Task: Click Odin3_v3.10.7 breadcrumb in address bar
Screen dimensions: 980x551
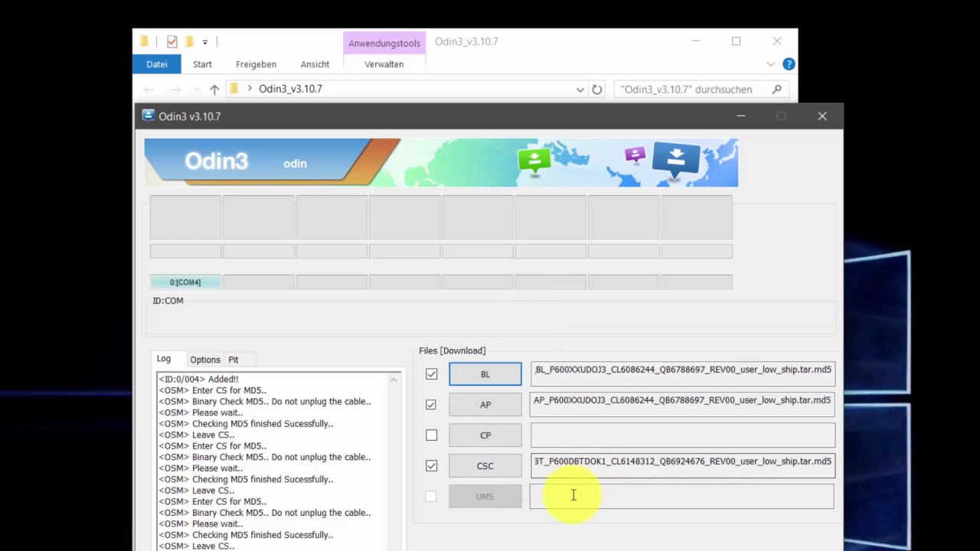Action: point(290,89)
